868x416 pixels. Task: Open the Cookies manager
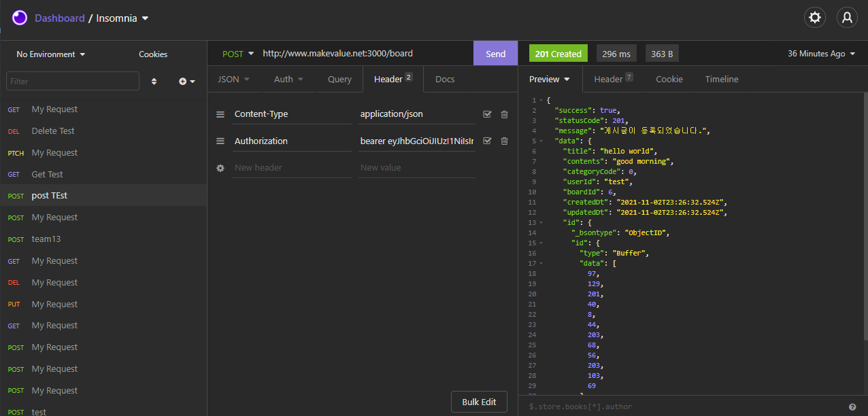tap(153, 54)
